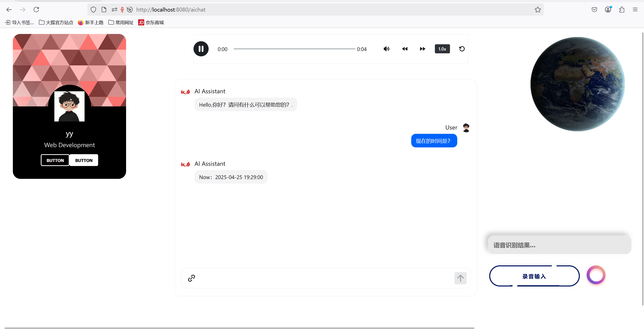
Task: Click the 语音识别结果 input field
Action: [x=558, y=244]
